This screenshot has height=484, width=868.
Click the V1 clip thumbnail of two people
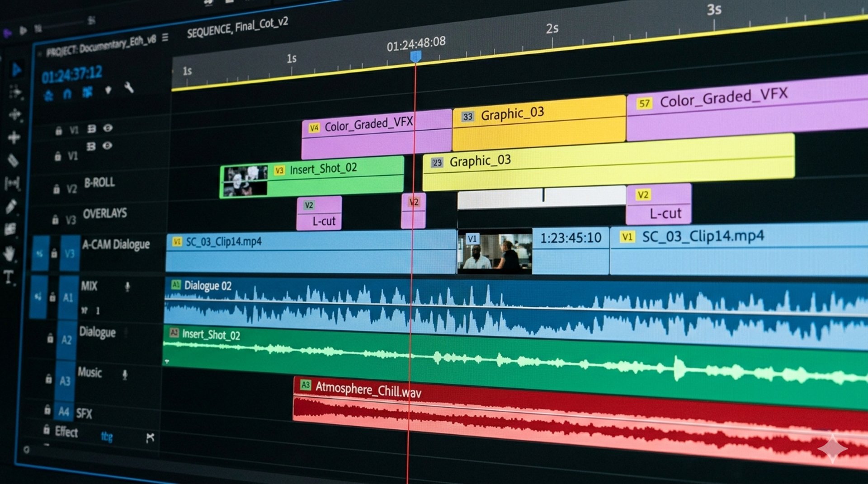pos(495,251)
